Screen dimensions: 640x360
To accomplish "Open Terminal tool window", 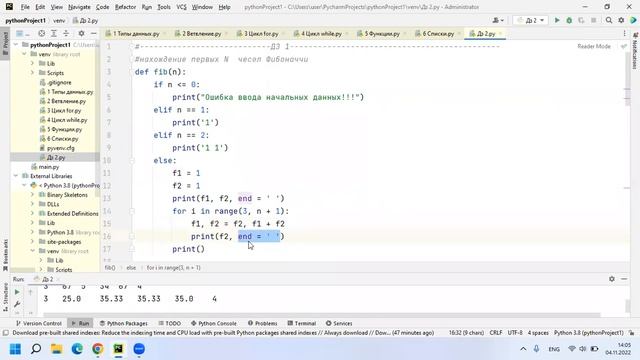I will pos(301,323).
